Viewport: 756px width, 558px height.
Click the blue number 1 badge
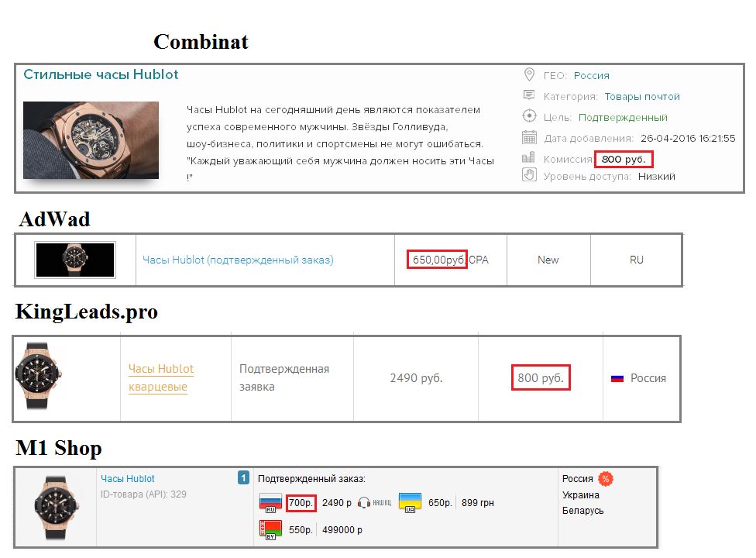(x=242, y=477)
